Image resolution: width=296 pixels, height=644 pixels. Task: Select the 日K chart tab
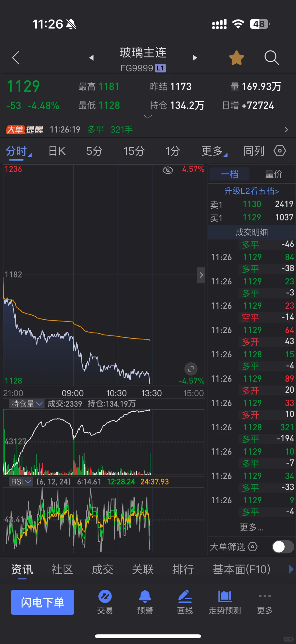57,151
